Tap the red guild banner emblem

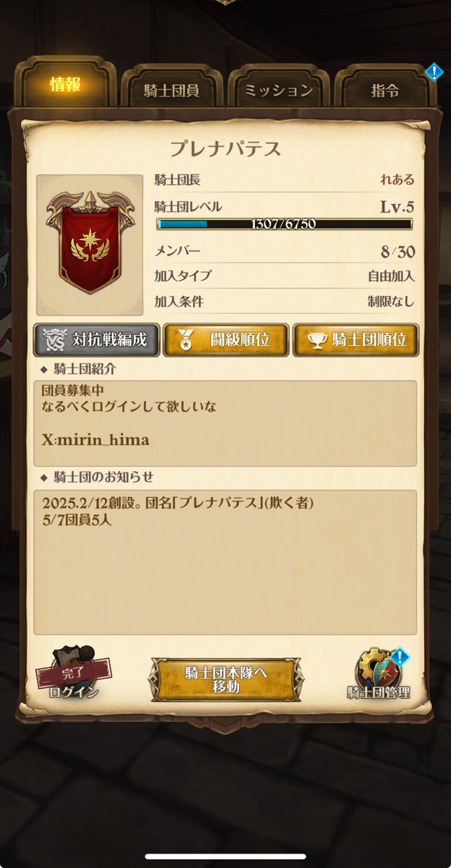pyautogui.click(x=90, y=244)
